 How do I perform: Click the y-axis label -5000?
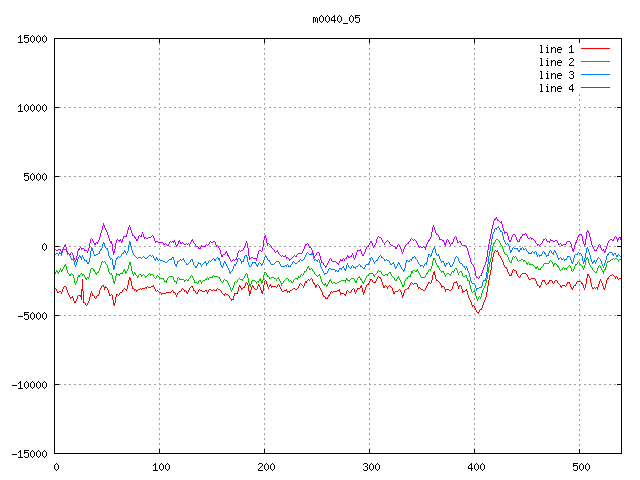tap(32, 316)
